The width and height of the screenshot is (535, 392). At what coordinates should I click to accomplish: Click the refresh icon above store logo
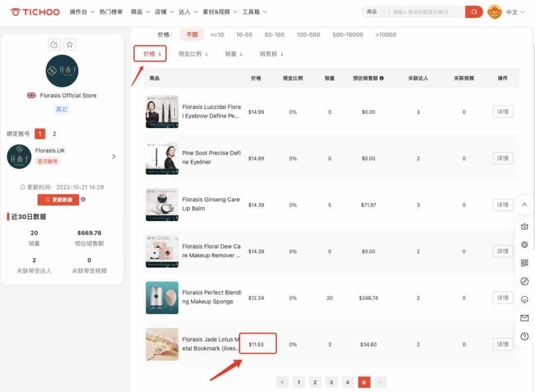(x=54, y=45)
